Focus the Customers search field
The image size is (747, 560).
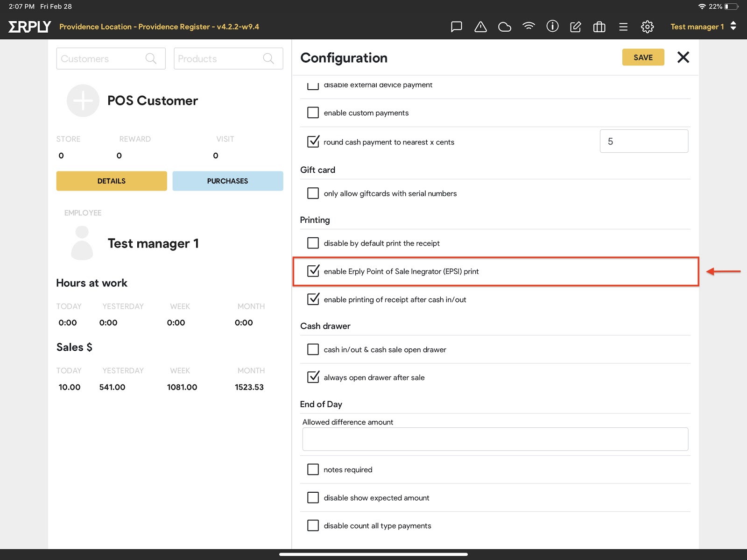pyautogui.click(x=111, y=58)
